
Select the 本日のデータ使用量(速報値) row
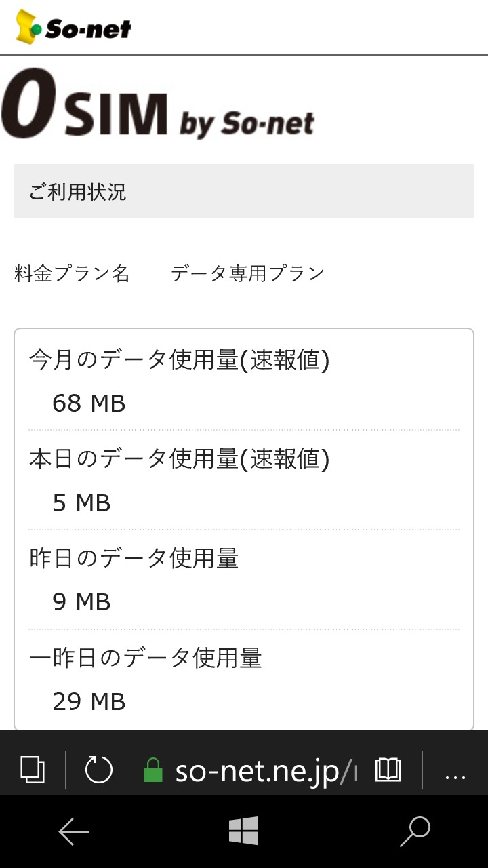[179, 459]
